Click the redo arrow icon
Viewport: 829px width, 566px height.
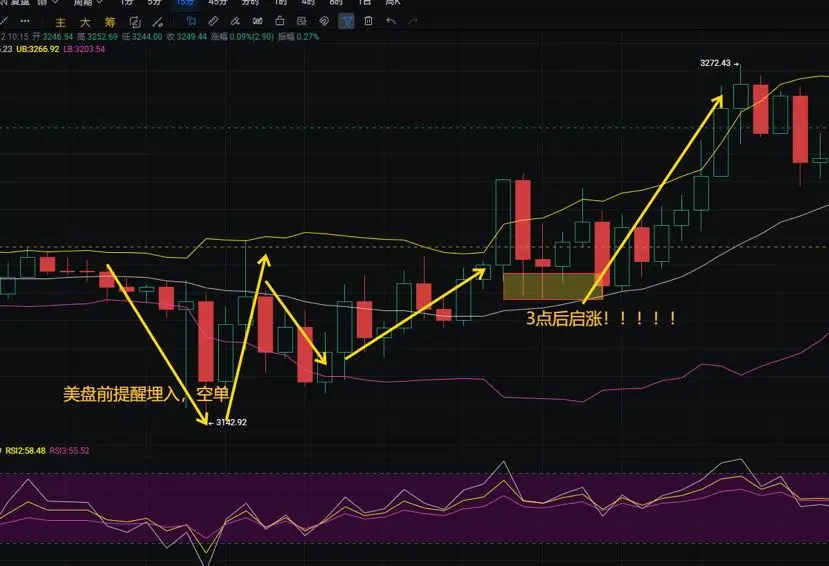(x=413, y=21)
